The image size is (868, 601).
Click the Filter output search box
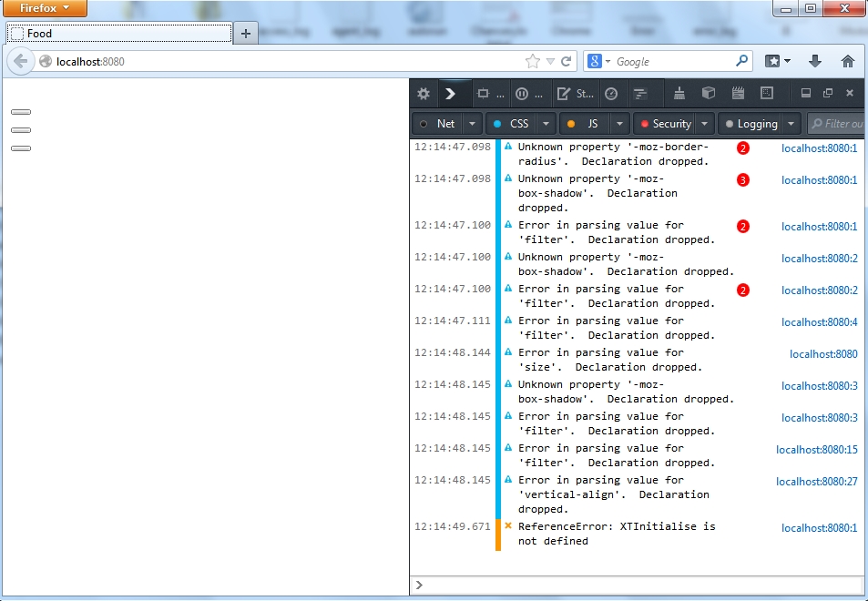[836, 124]
